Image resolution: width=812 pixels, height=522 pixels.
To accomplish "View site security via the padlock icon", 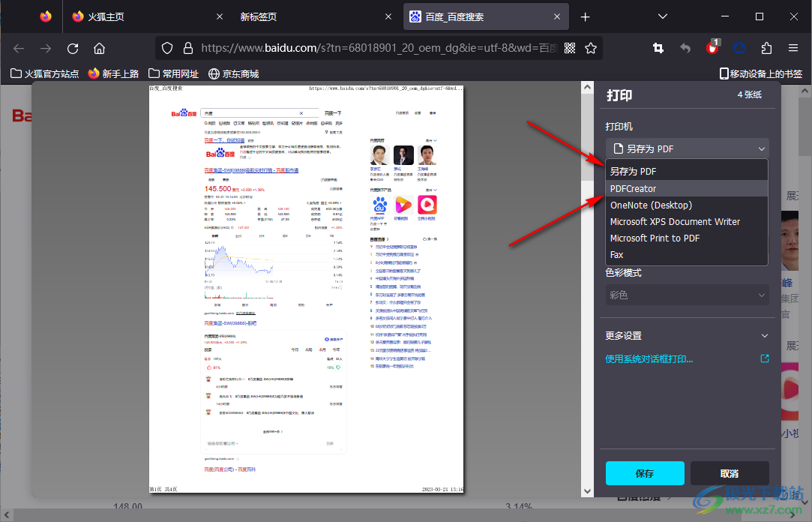I will point(188,48).
